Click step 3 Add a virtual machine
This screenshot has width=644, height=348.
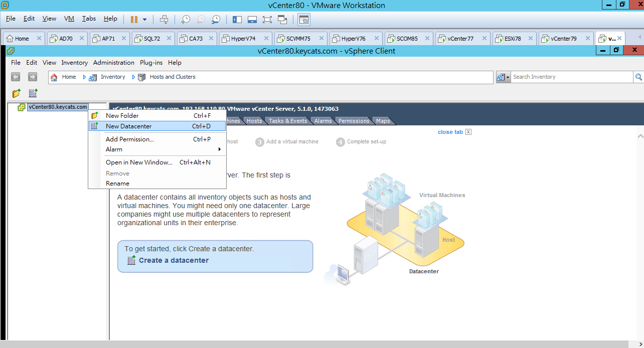(x=287, y=142)
